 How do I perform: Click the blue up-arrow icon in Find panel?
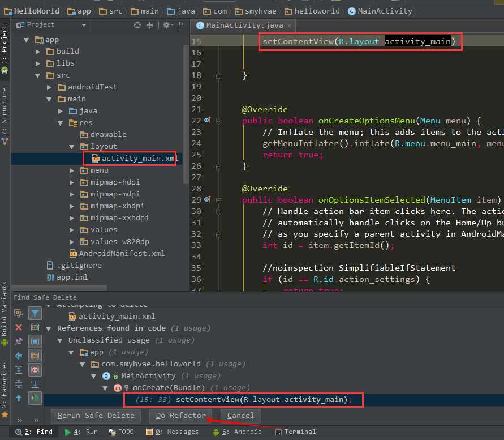tap(19, 398)
